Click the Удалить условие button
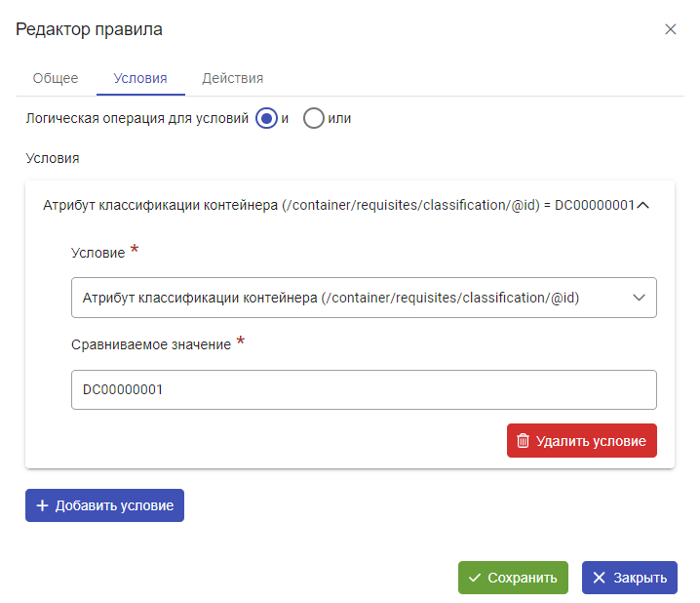 pyautogui.click(x=582, y=441)
